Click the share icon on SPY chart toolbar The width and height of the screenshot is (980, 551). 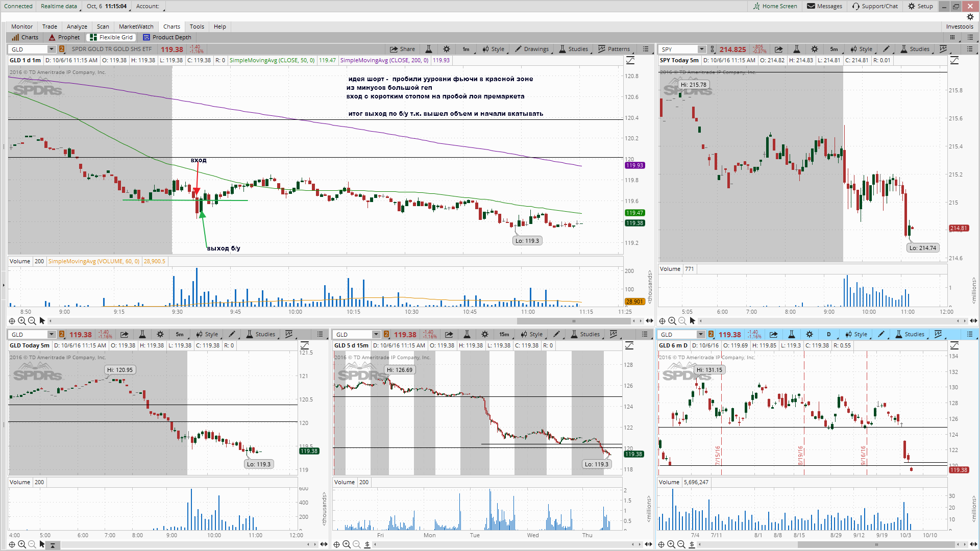pos(779,49)
